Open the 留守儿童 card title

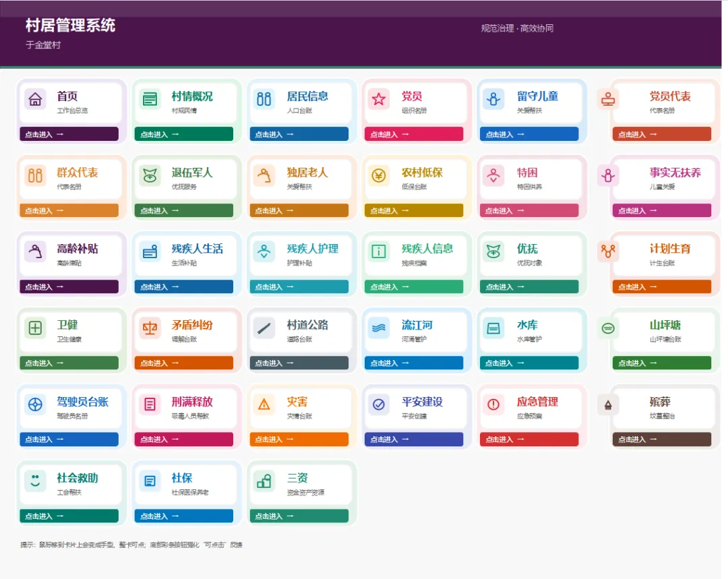538,96
